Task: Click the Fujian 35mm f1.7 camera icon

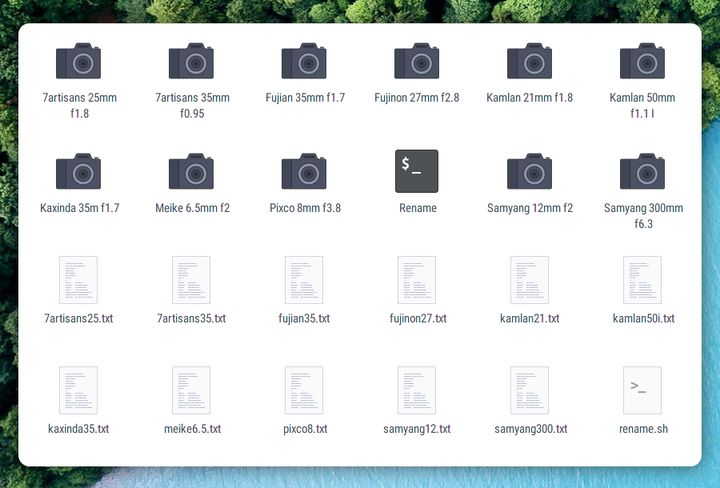Action: pyautogui.click(x=304, y=61)
